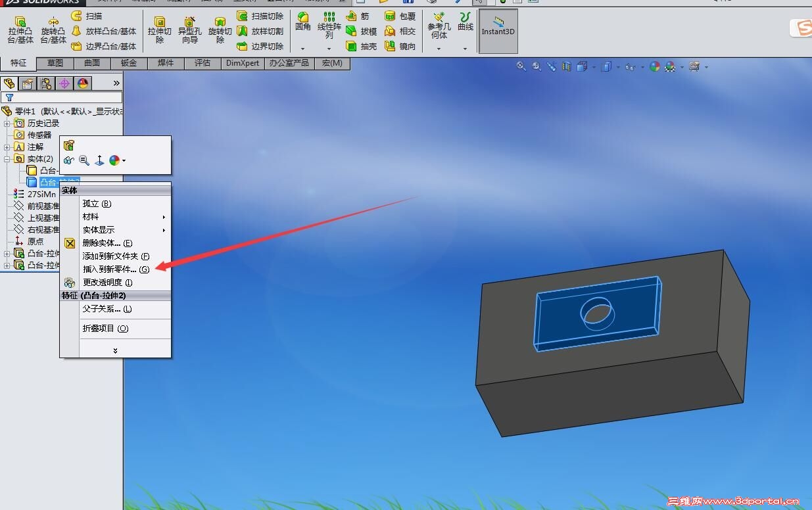Switch to the 宏(M) tab
Image resolution: width=812 pixels, height=510 pixels.
pos(332,63)
